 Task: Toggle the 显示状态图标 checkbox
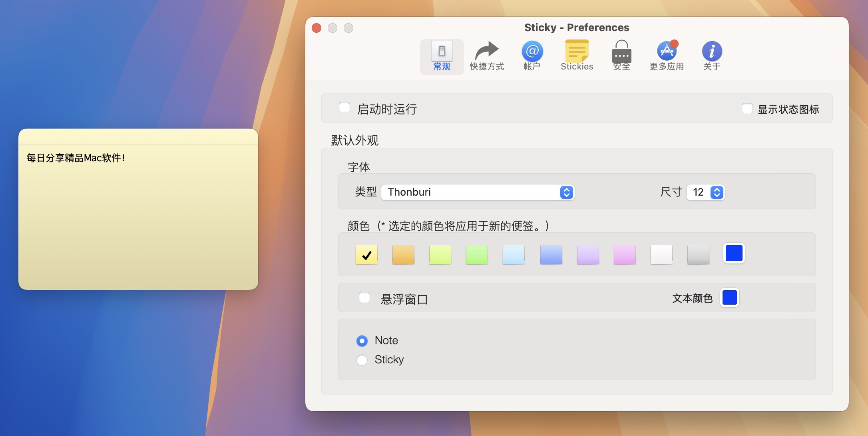[x=747, y=108]
